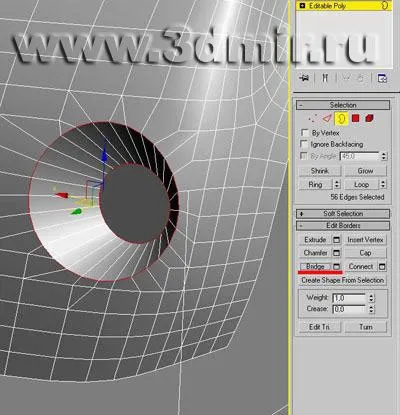Click the Bridge button

pyautogui.click(x=315, y=267)
